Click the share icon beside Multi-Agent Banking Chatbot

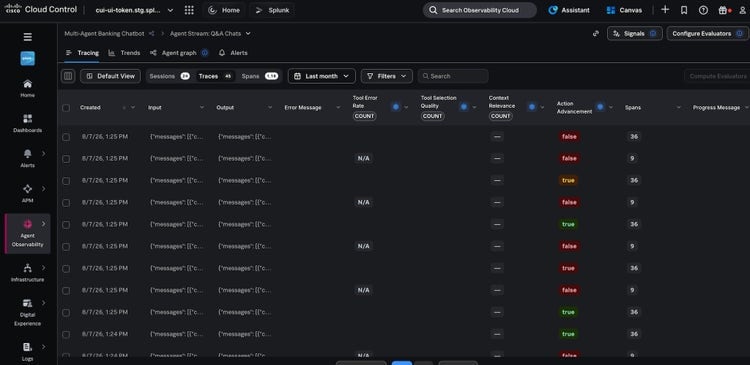click(152, 33)
